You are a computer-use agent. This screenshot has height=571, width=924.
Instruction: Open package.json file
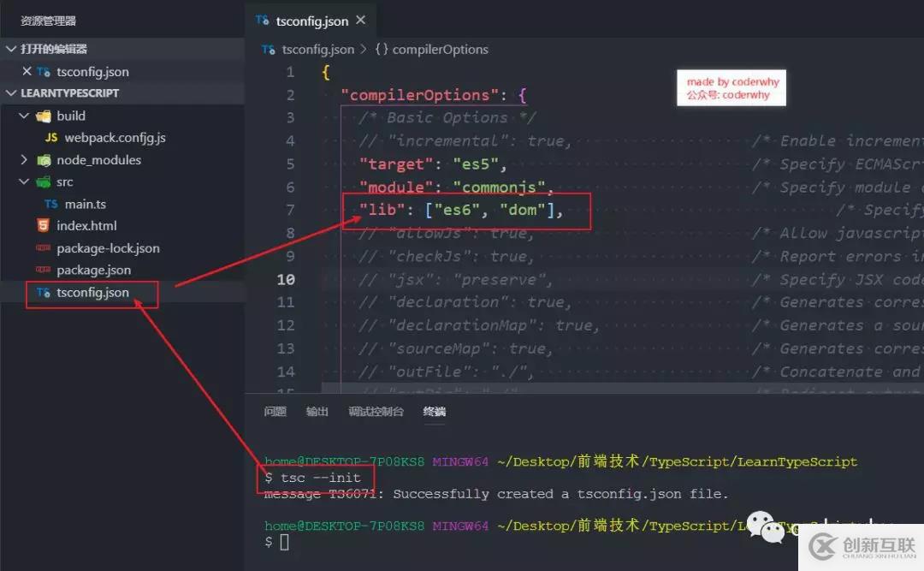tap(94, 271)
